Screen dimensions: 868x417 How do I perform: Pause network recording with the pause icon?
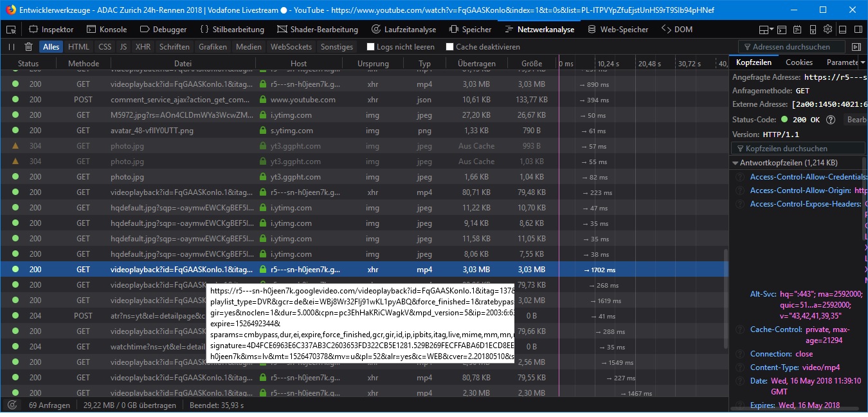12,47
